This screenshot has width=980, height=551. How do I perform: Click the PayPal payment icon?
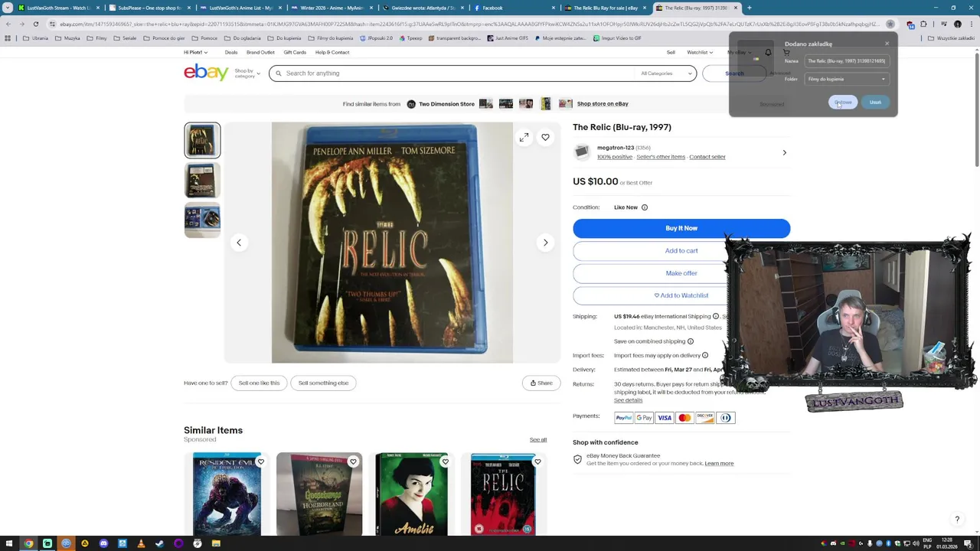tap(623, 418)
